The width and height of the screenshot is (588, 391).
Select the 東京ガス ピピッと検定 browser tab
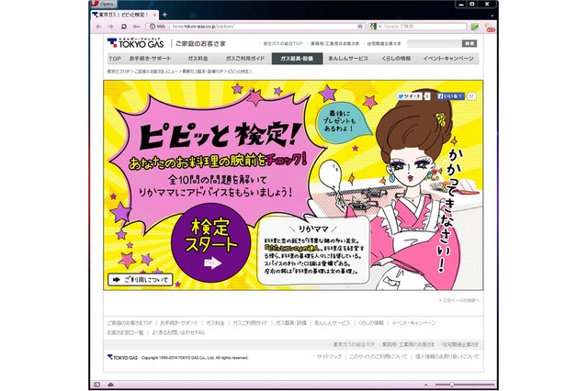123,15
